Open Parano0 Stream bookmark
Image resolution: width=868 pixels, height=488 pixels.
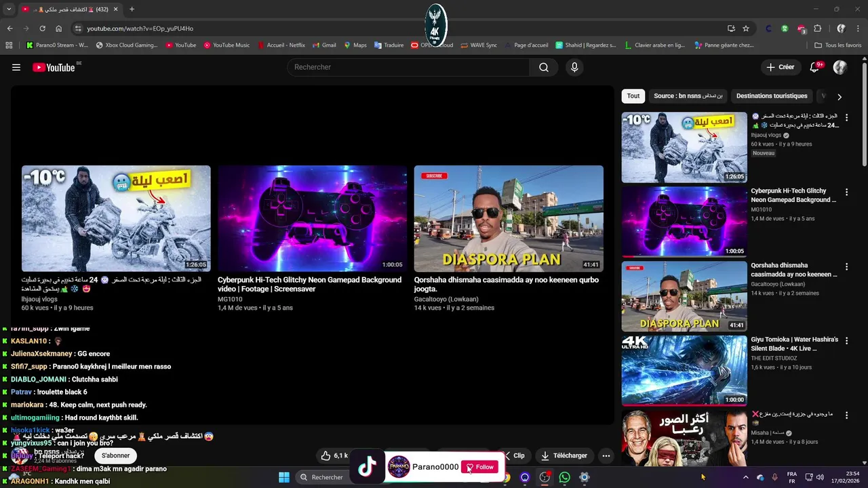click(x=57, y=45)
